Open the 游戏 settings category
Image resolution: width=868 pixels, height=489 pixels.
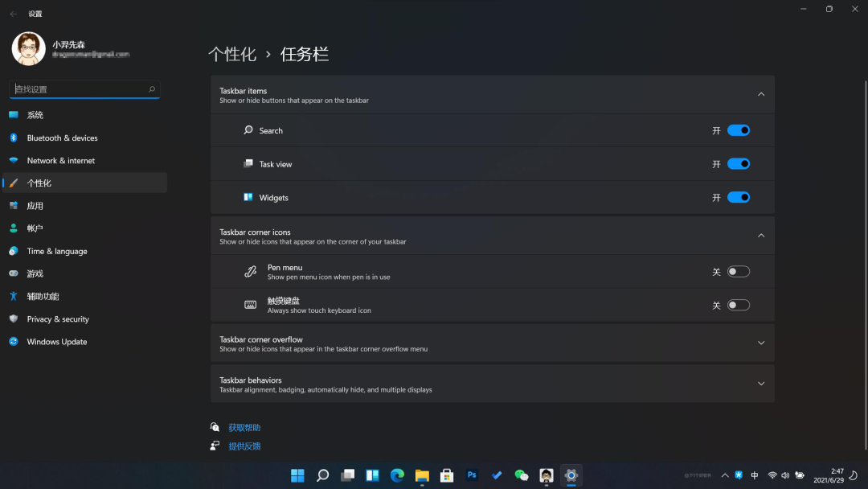click(84, 273)
